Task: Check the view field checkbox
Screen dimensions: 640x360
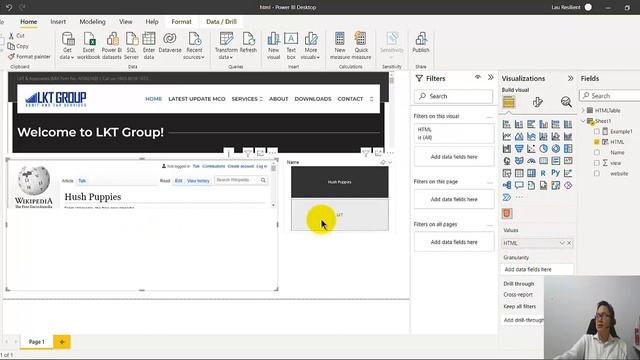Action: tap(597, 163)
